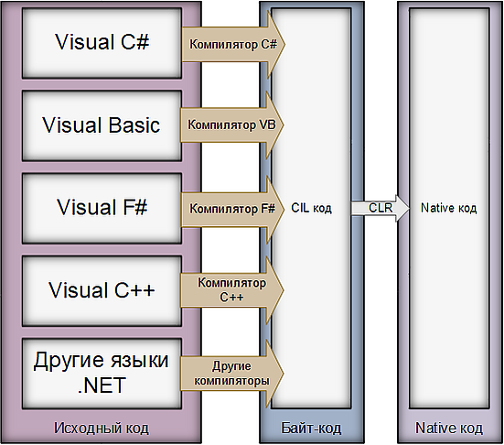Click the Компилятор VB arrow
Image resolution: width=504 pixels, height=445 pixels.
pos(232,125)
